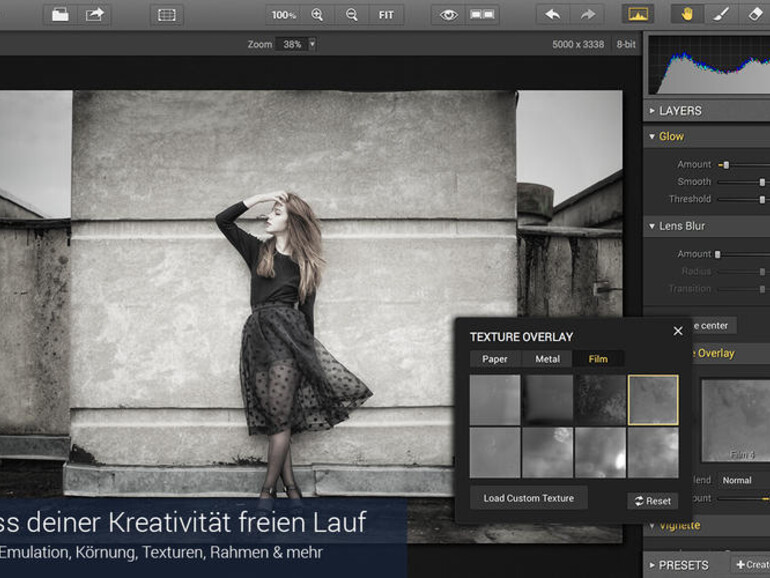Click the zoom in magnifier icon
The image size is (770, 578).
pyautogui.click(x=317, y=14)
